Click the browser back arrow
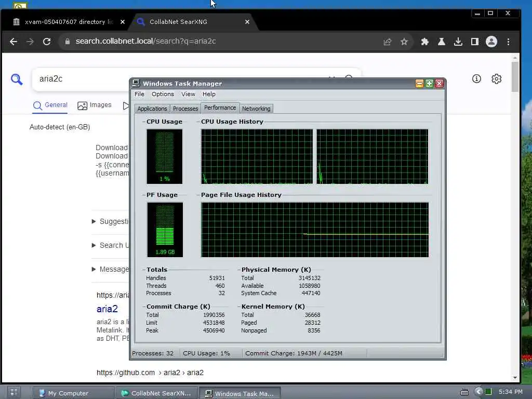Viewport: 532px width, 399px height. click(x=14, y=42)
